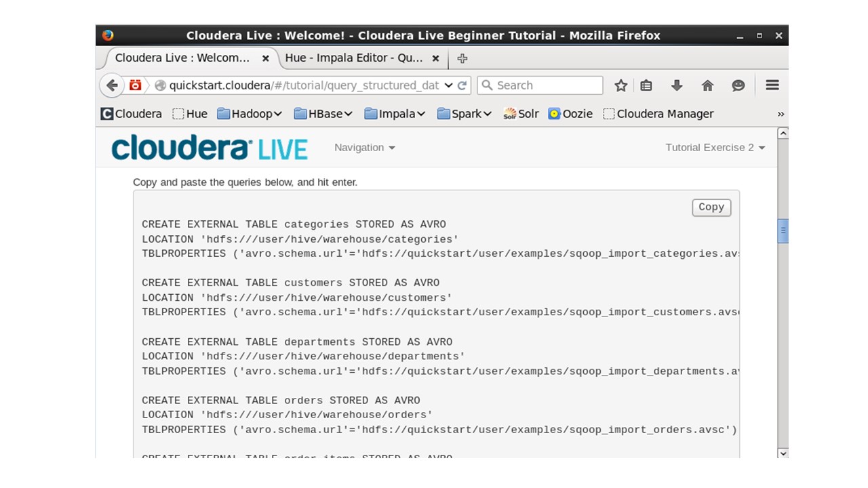
Task: Click 'CREATE EXTERNAL TABLE customers' line
Action: coord(290,283)
